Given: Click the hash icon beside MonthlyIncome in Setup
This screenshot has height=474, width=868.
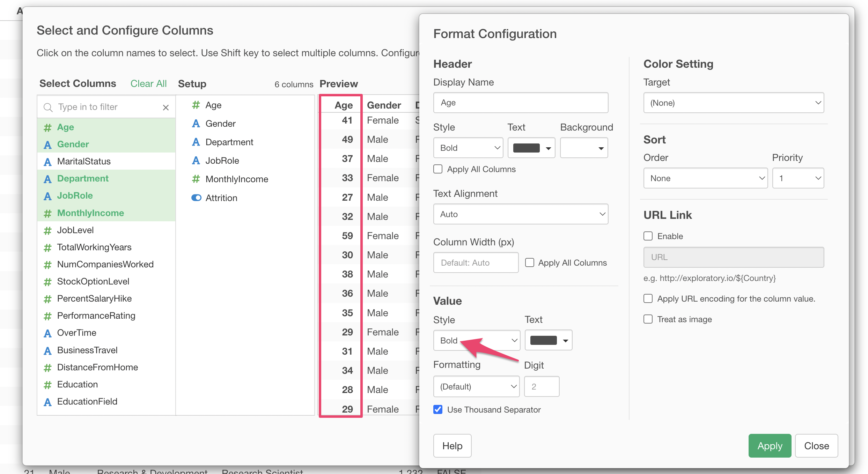Looking at the screenshot, I should coord(196,179).
